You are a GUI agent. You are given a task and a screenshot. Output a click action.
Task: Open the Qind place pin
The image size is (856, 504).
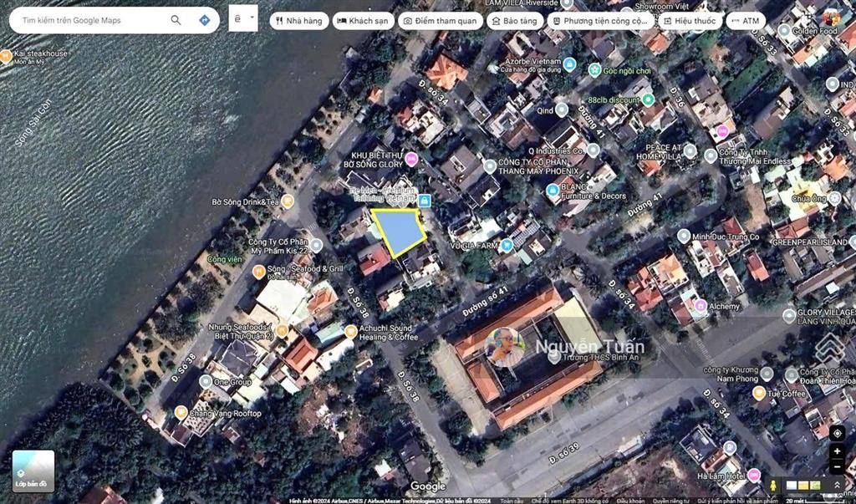tap(562, 109)
